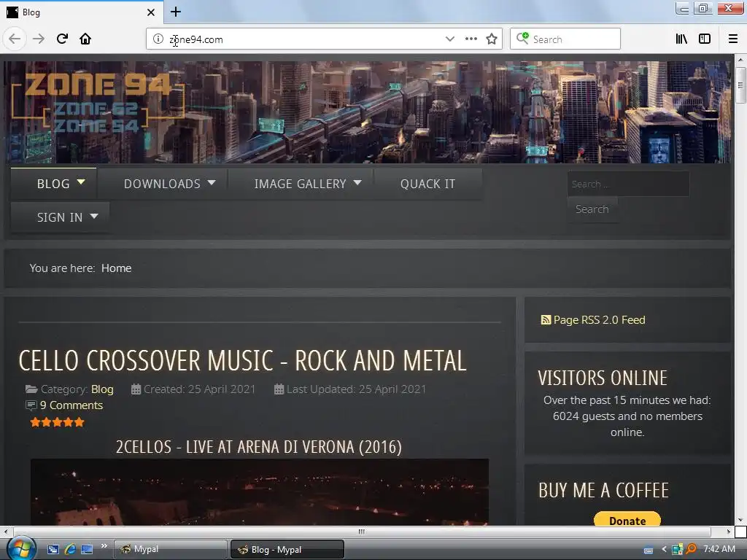Open a new browser tab

[176, 12]
